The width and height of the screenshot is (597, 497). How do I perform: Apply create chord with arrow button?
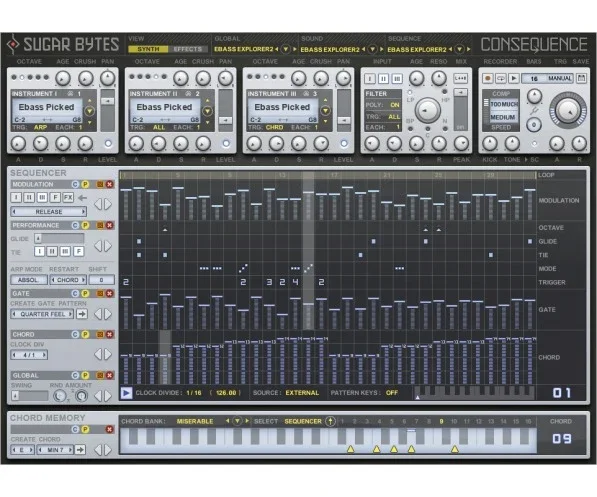[x=80, y=450]
